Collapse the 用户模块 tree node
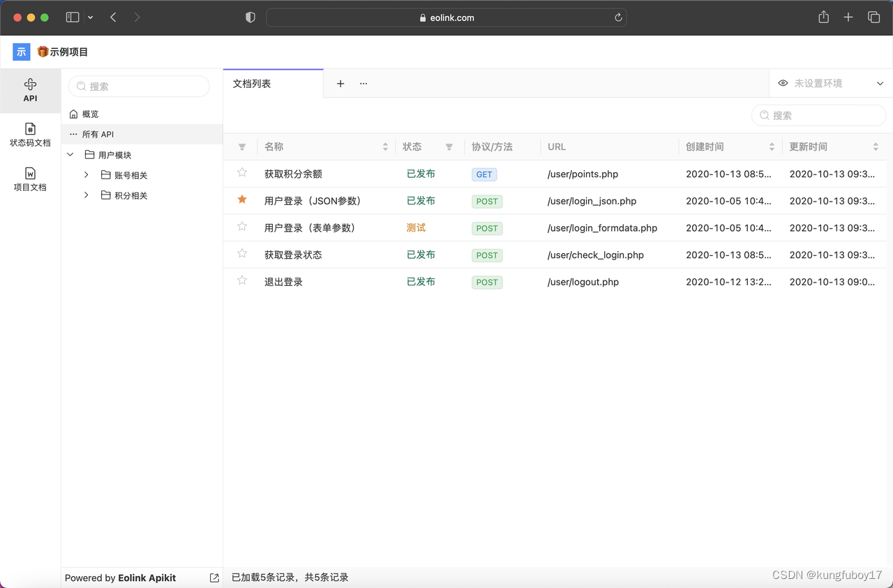The height and width of the screenshot is (588, 893). (x=70, y=155)
